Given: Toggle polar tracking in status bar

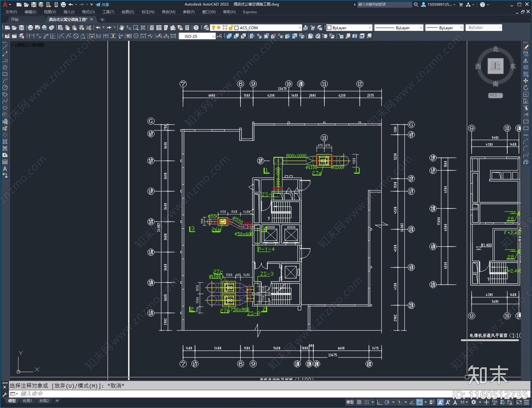Looking at the screenshot, I should click(x=387, y=402).
